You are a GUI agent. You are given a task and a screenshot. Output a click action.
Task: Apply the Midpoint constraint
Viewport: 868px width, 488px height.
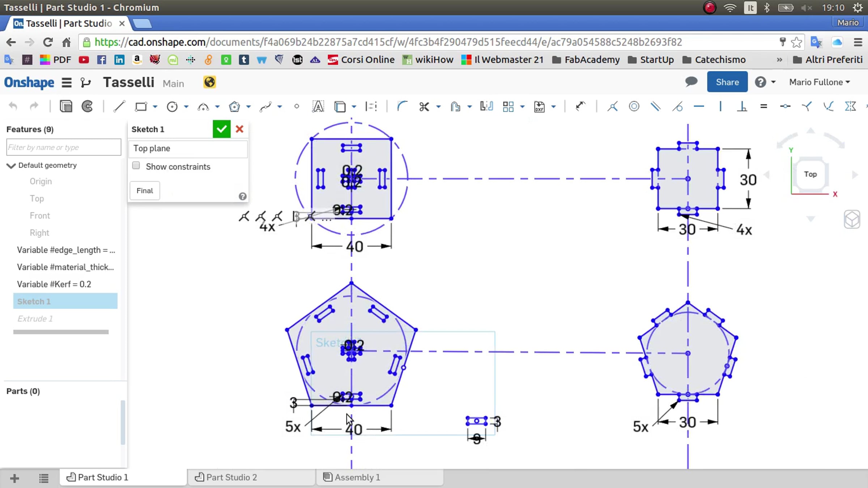coord(785,106)
